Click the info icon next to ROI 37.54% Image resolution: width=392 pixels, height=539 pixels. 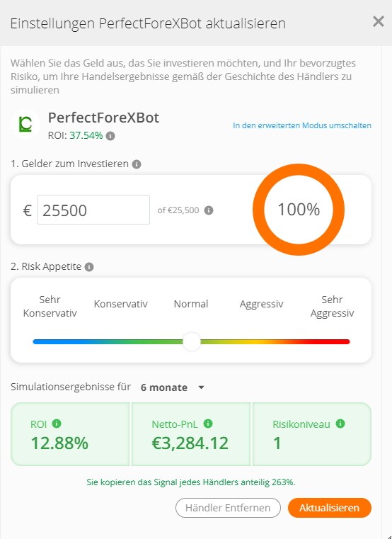(x=110, y=136)
